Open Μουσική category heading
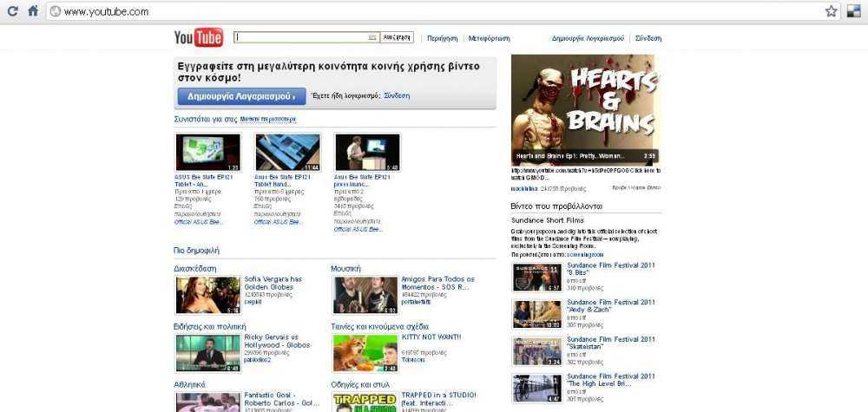The width and height of the screenshot is (868, 412). (x=346, y=269)
